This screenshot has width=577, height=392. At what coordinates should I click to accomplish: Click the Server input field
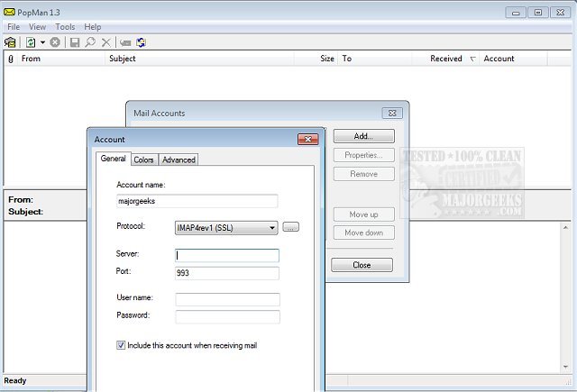tap(227, 255)
